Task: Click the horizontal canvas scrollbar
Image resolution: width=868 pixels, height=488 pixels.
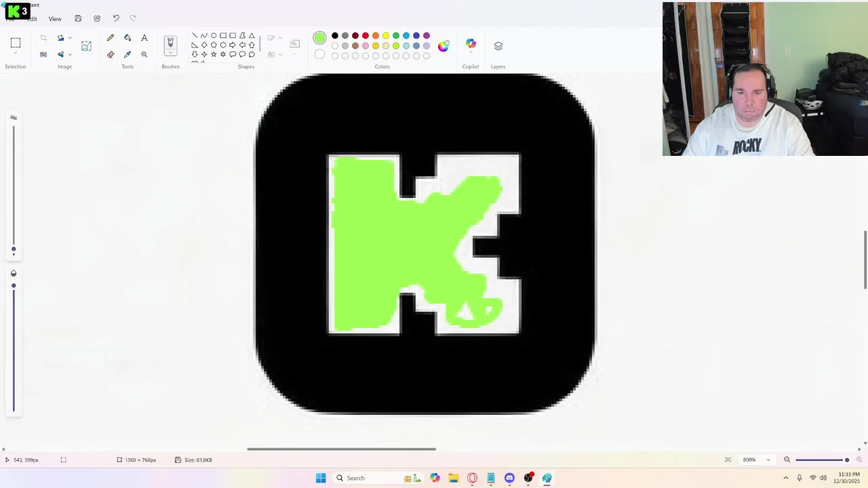Action: tap(341, 449)
